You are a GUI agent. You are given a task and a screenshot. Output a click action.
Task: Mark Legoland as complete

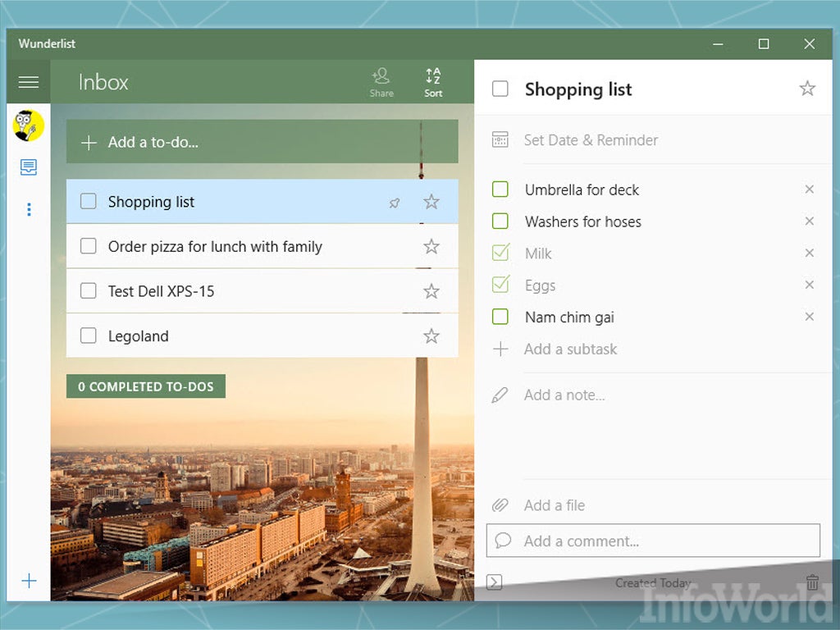(x=89, y=336)
